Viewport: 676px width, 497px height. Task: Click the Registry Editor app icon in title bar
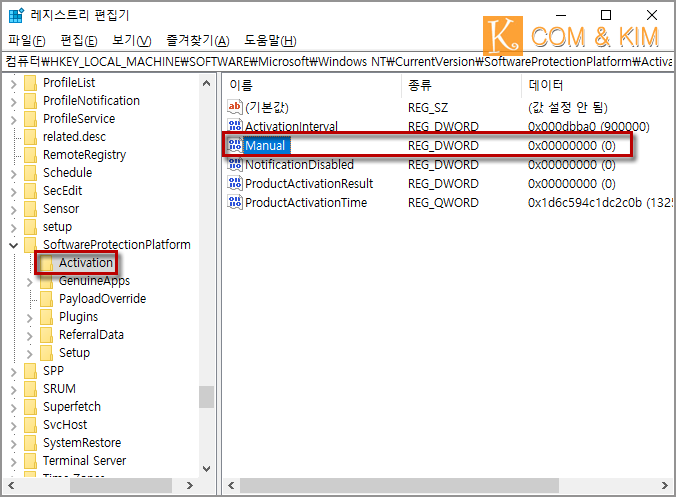(16, 15)
